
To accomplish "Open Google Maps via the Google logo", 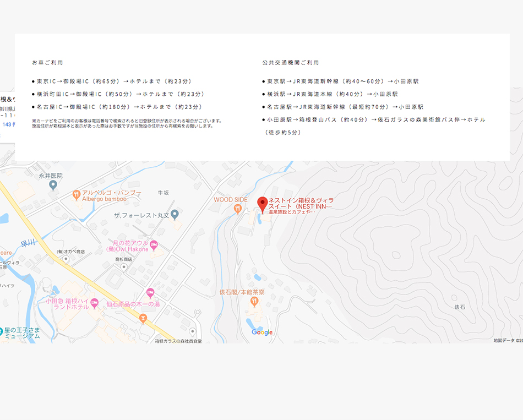I will [x=262, y=332].
